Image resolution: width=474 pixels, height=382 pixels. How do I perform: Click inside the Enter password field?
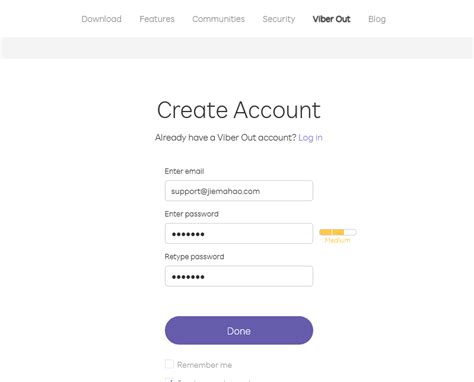click(x=239, y=233)
